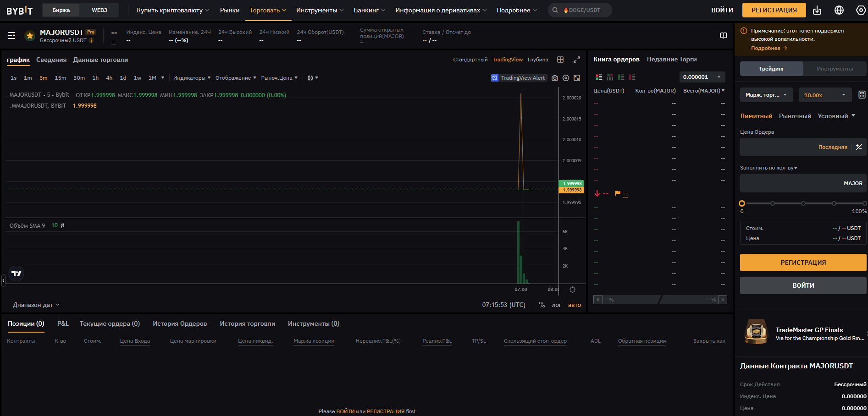Click gray ВОЙТИ button in order panel

(803, 285)
